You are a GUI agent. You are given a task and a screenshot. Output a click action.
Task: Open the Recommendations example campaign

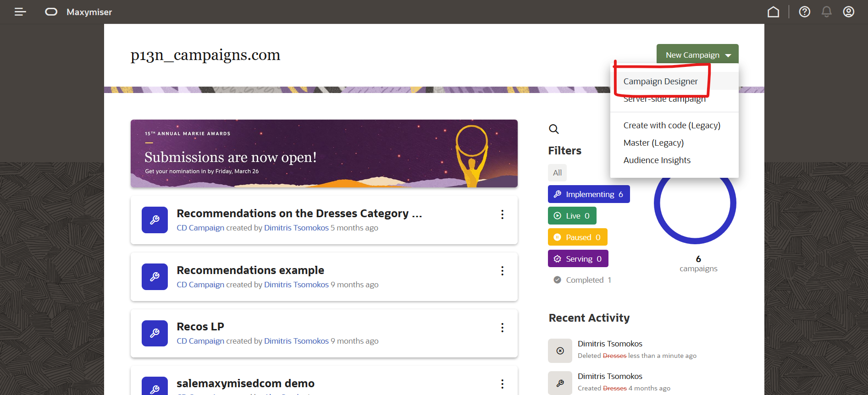[250, 270]
